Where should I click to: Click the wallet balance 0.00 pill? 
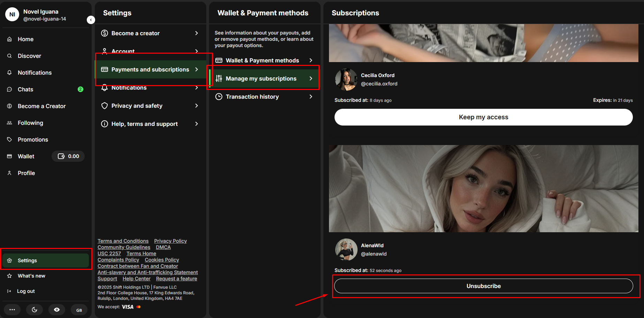pyautogui.click(x=68, y=156)
